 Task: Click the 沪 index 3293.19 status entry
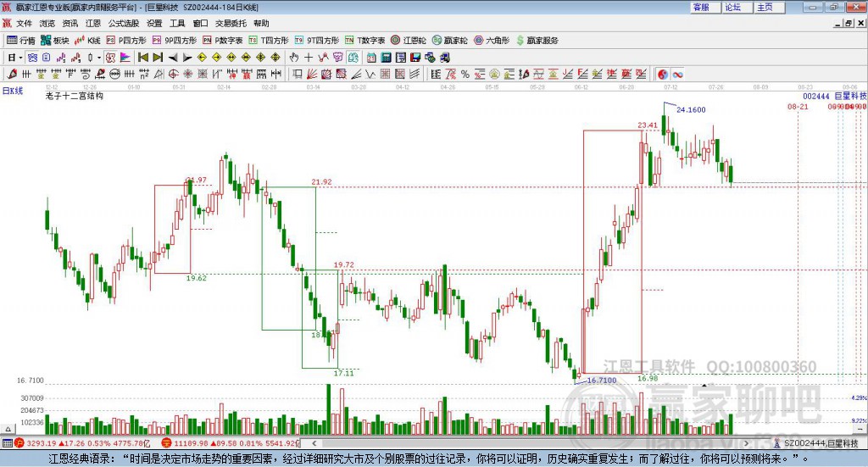pos(82,443)
